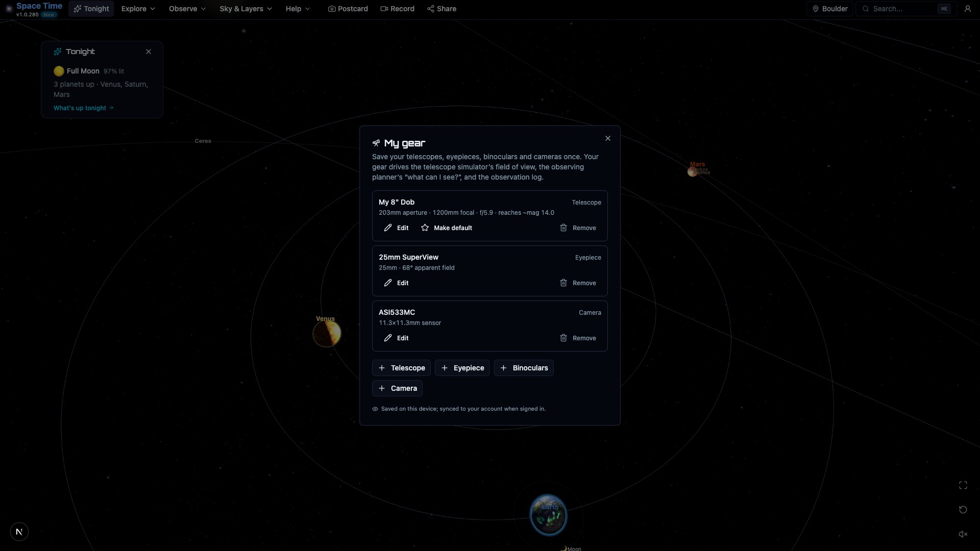
Task: Click 25mm · 68° apparent field text
Action: click(x=416, y=268)
